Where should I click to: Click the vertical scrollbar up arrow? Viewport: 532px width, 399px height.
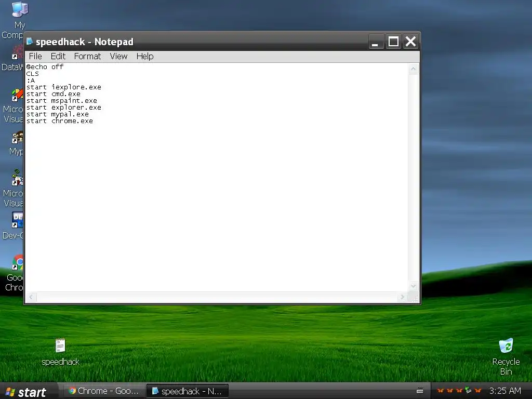413,69
